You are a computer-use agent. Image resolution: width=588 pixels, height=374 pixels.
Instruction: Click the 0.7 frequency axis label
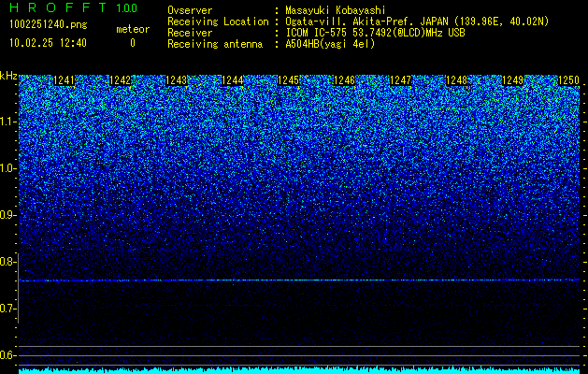(7, 309)
